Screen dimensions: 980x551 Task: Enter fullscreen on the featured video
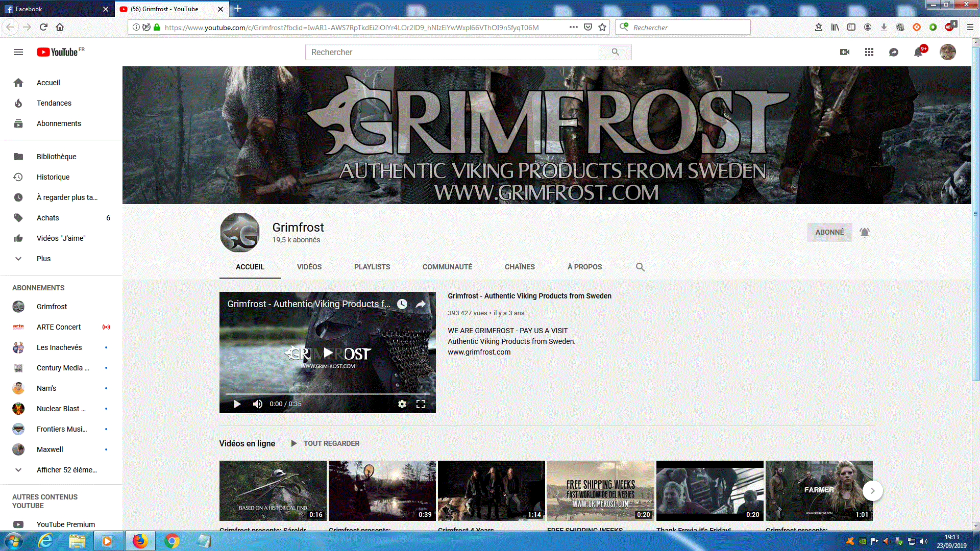(x=421, y=404)
